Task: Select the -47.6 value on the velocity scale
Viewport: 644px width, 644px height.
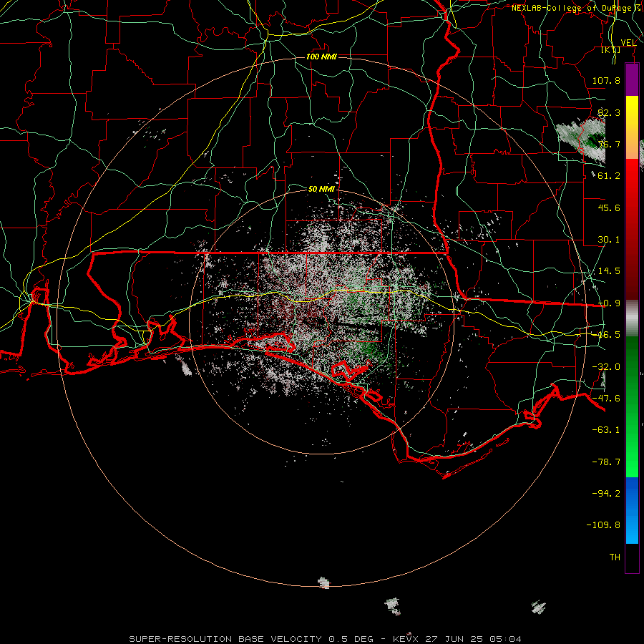Action: pos(606,399)
